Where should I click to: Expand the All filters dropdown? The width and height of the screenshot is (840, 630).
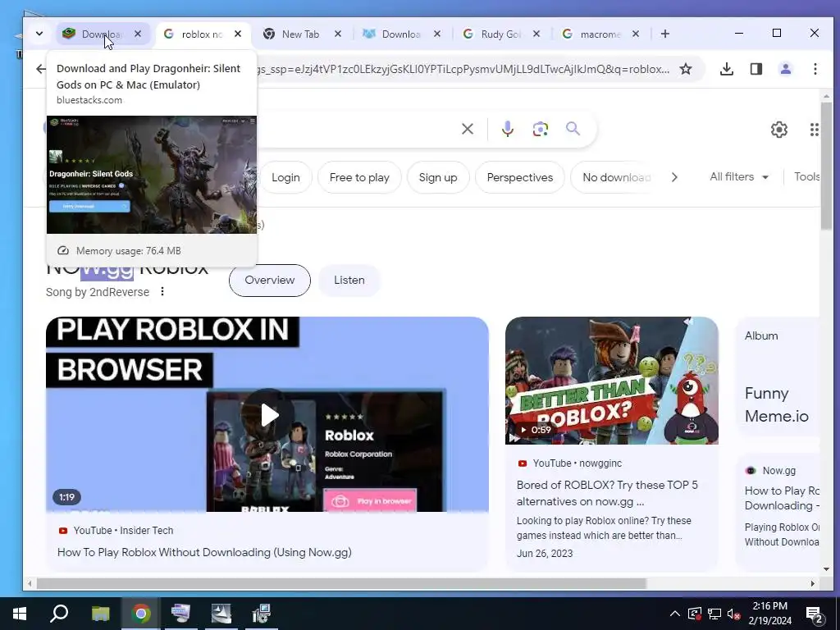[739, 177]
